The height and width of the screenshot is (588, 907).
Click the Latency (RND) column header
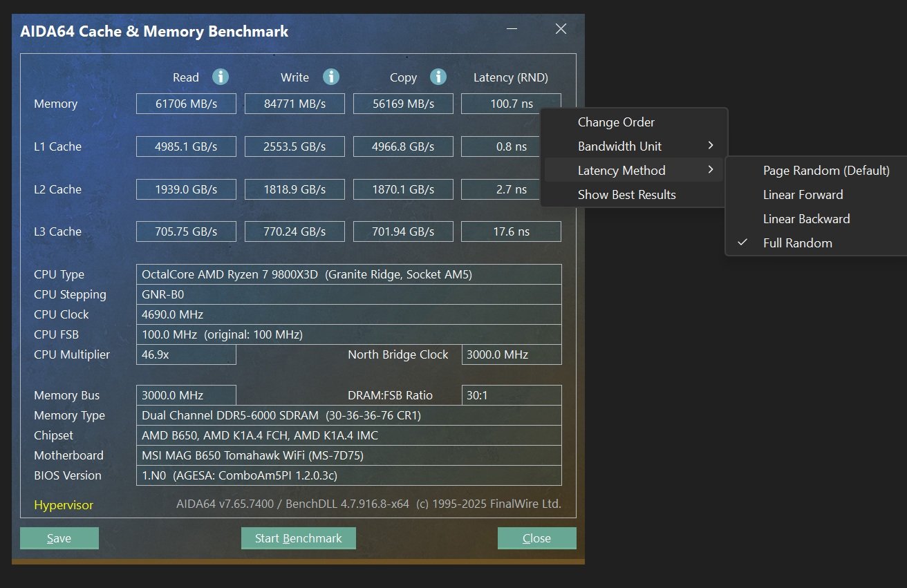click(x=511, y=77)
